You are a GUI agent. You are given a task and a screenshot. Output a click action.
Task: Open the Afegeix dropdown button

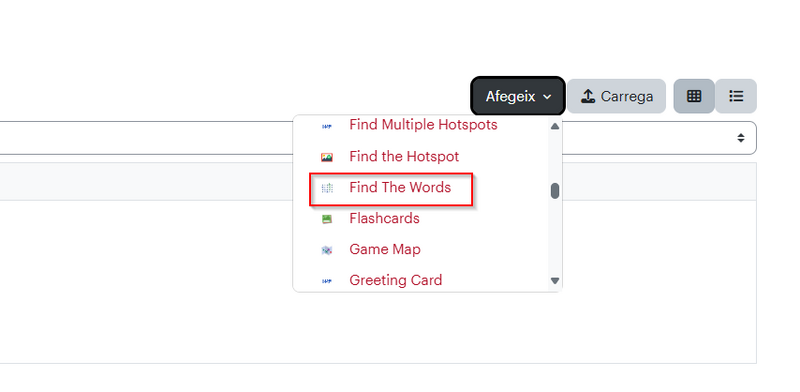coord(517,96)
